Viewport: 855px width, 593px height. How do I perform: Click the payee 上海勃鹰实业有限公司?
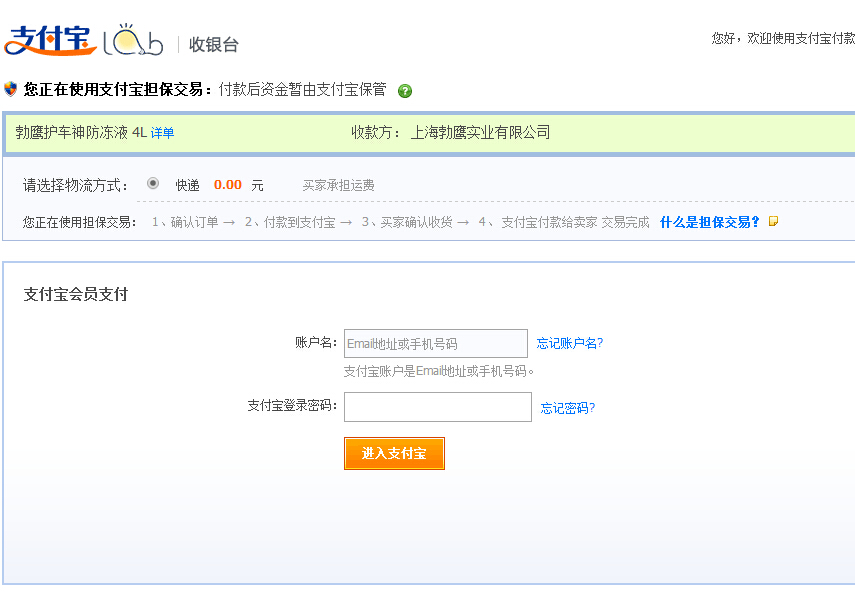click(480, 132)
